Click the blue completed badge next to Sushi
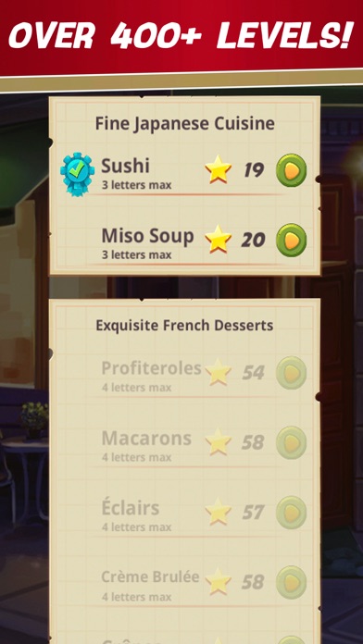The width and height of the screenshot is (363, 644). click(77, 174)
